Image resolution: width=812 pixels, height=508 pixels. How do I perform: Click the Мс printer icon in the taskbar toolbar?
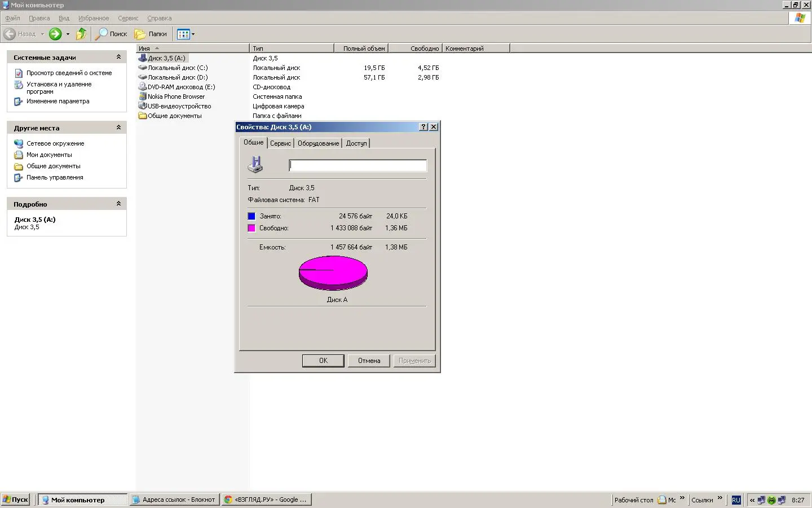pos(662,500)
